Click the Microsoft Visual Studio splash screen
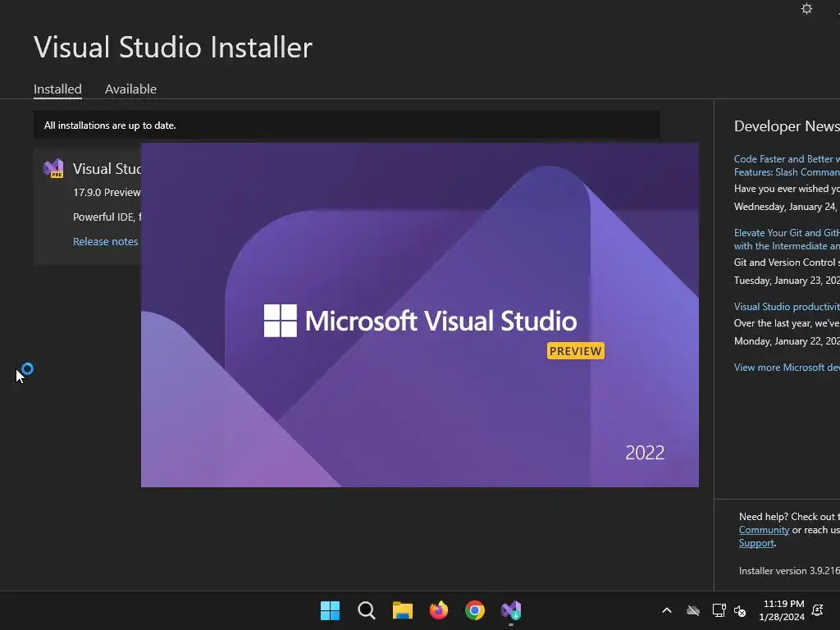Image resolution: width=840 pixels, height=630 pixels. click(x=419, y=315)
